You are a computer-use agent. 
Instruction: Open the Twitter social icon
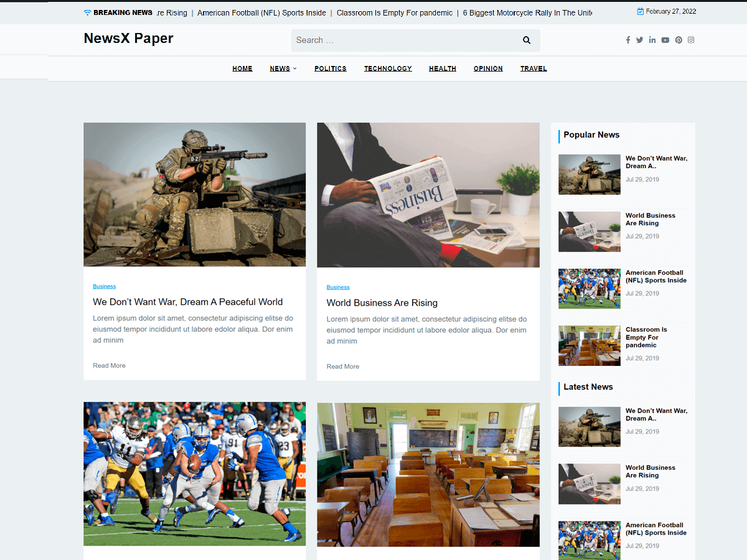click(639, 40)
